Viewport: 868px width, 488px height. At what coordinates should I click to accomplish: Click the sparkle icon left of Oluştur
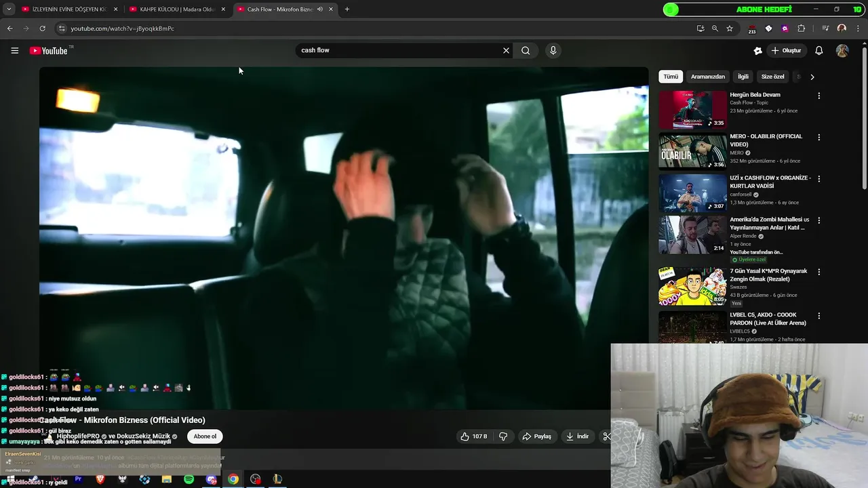pyautogui.click(x=757, y=51)
